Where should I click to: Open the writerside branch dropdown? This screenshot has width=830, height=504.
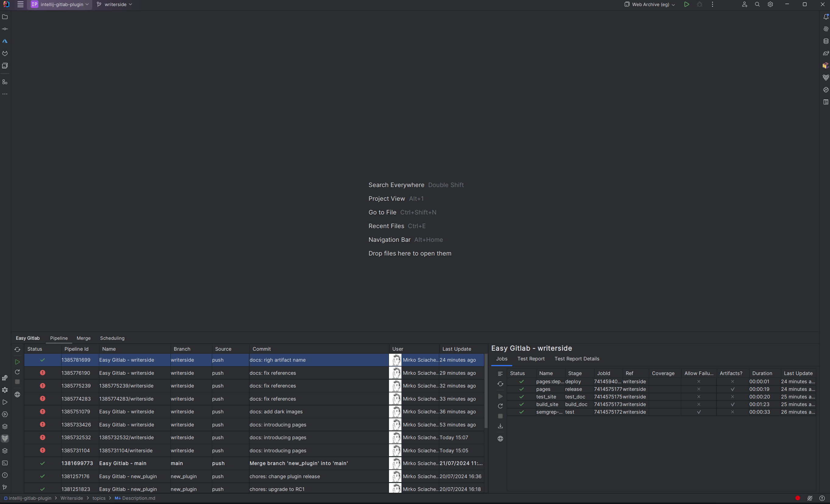pos(114,4)
